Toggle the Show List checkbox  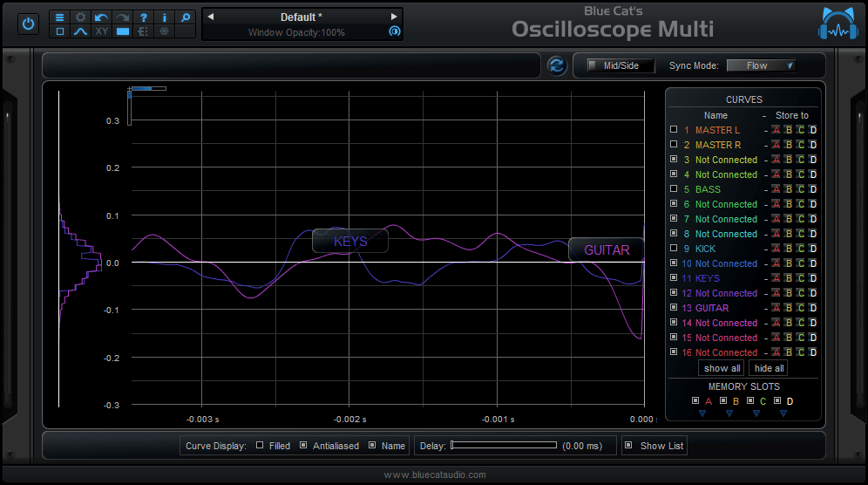[628, 445]
